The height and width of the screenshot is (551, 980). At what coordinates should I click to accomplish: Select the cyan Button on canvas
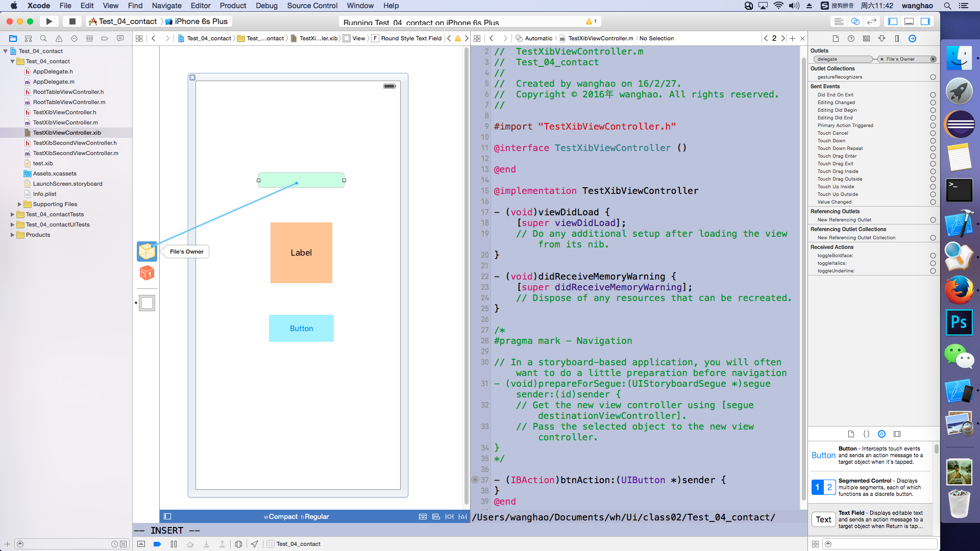[x=301, y=328]
